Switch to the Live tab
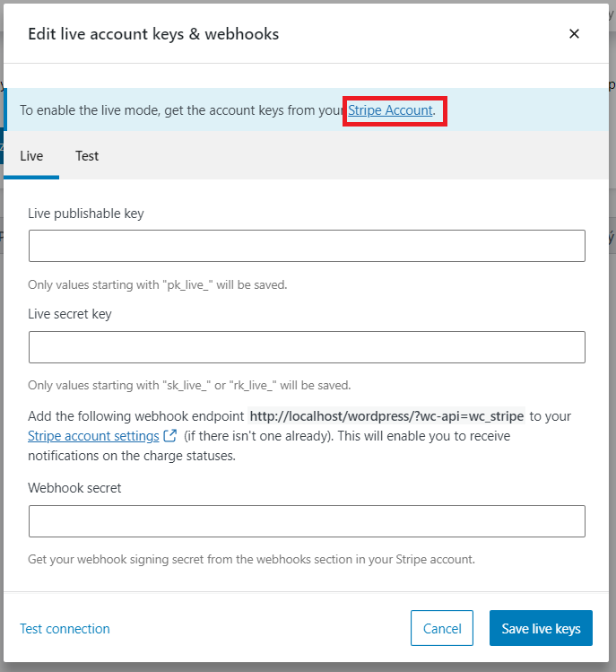 tap(31, 156)
